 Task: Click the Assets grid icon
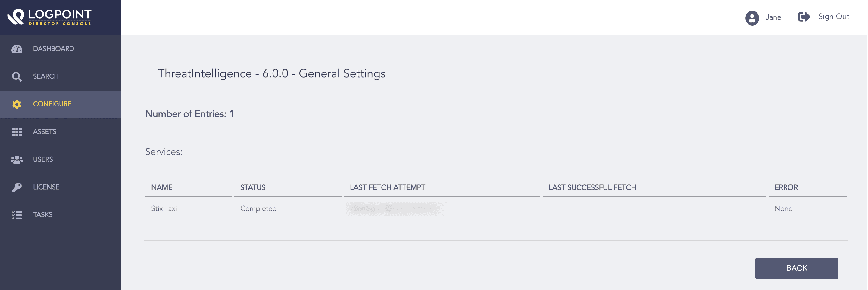(17, 132)
